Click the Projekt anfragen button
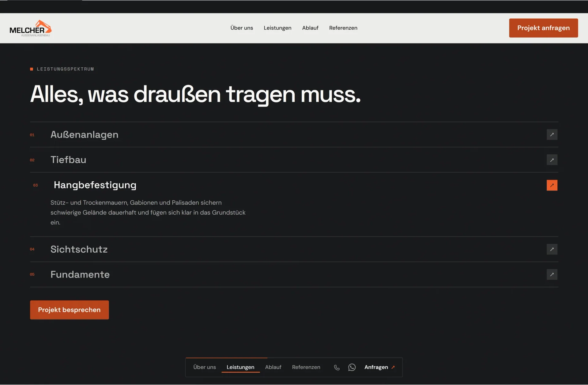This screenshot has width=588, height=385. pyautogui.click(x=543, y=28)
